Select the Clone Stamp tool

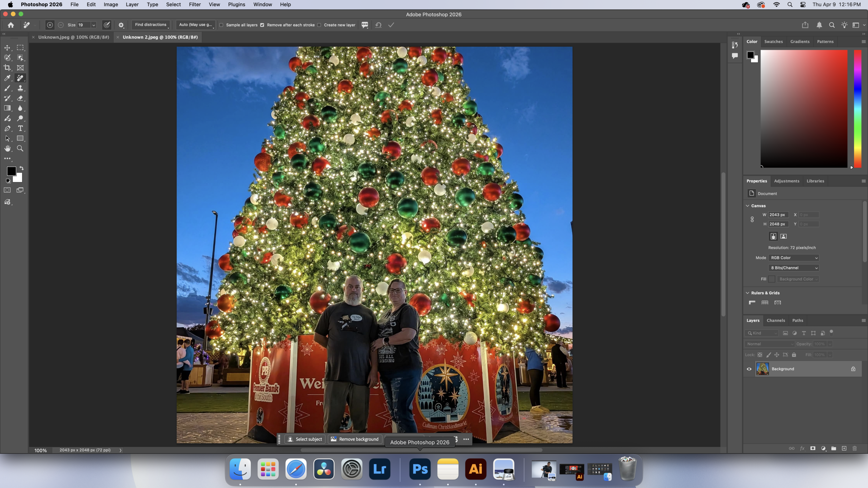tap(20, 88)
